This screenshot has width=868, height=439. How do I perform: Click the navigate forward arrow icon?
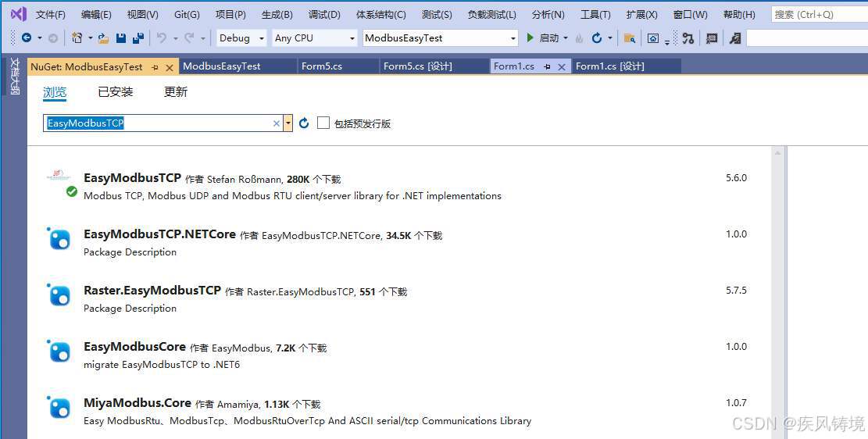(52, 38)
